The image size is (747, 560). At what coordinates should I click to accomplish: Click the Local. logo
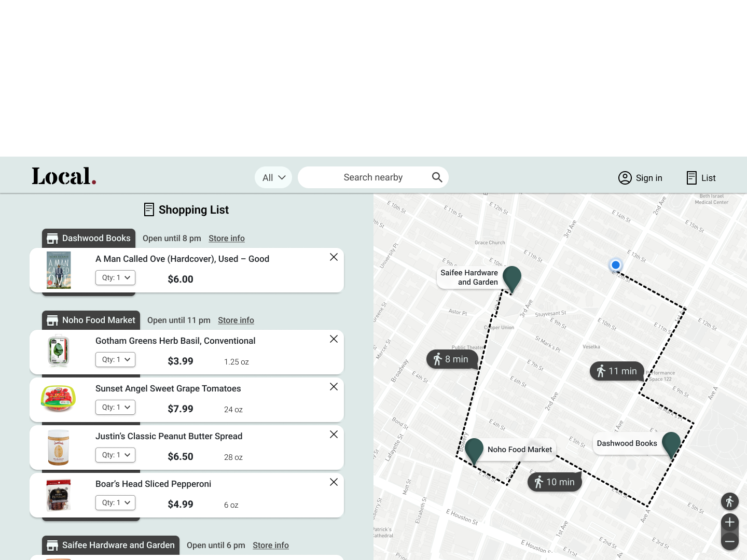(x=64, y=176)
